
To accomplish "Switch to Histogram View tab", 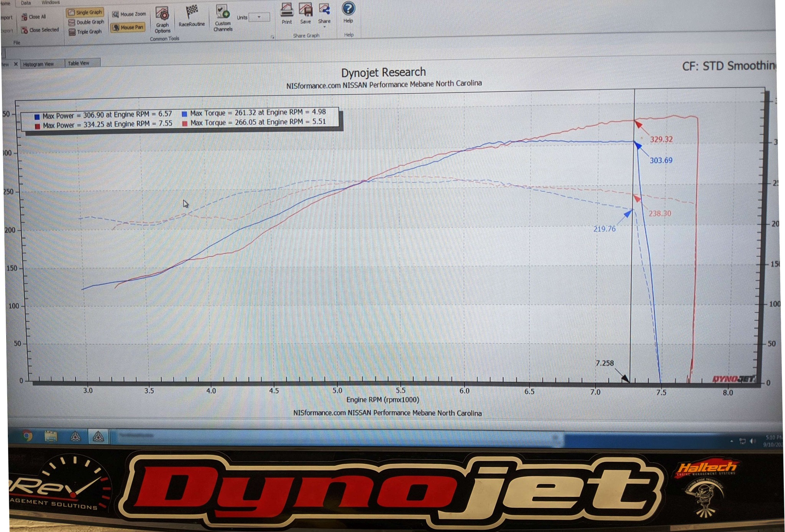I will [38, 64].
